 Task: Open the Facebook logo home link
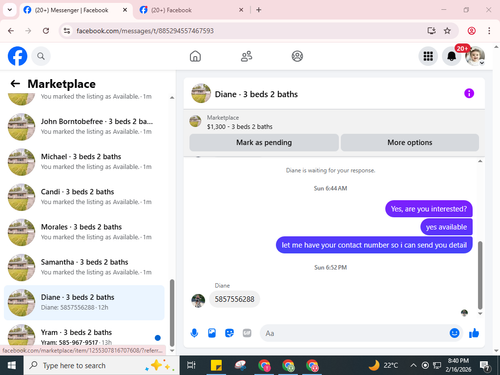tap(17, 56)
